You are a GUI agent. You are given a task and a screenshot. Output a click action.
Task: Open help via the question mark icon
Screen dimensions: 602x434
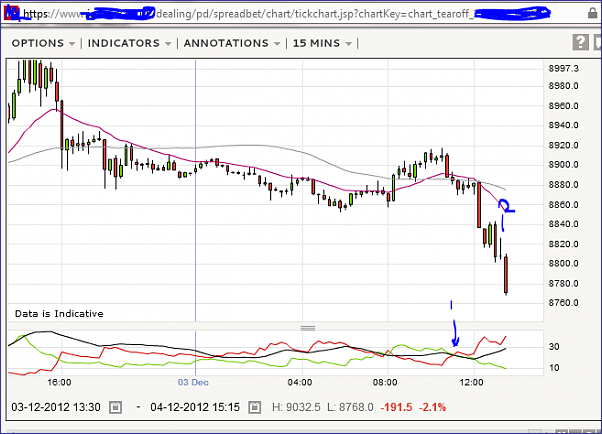click(580, 42)
